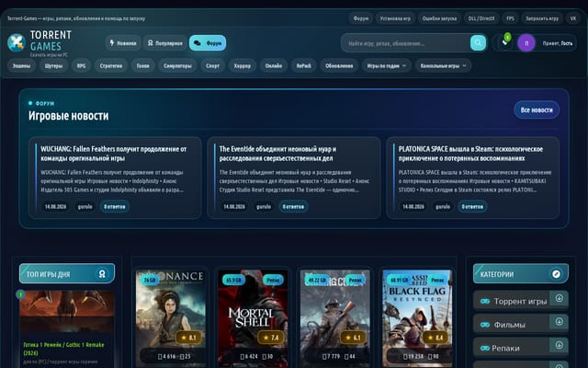Open the favorites heart icon with green badge
The height and width of the screenshot is (368, 588).
(504, 42)
